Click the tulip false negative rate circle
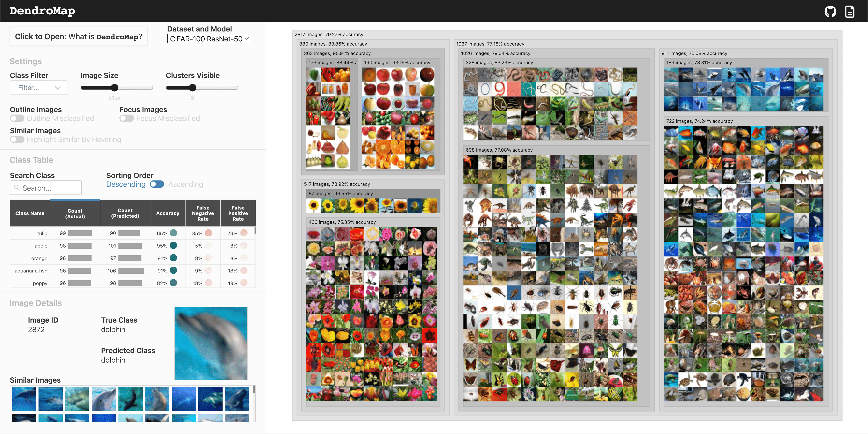 [209, 233]
